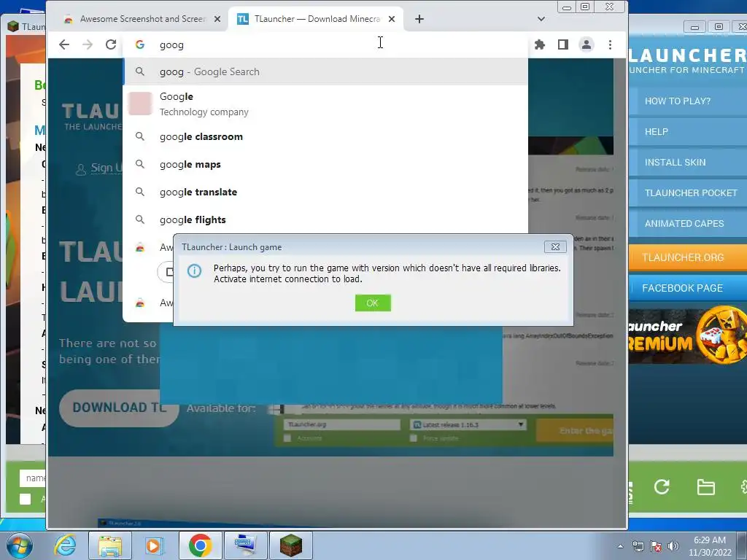747x560 pixels.
Task: Open the Chrome profile avatar
Action: [x=586, y=44]
